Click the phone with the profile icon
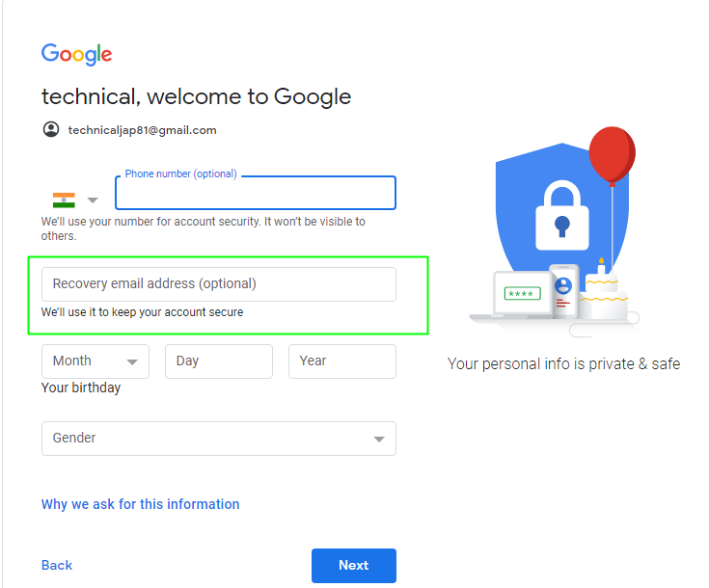The height and width of the screenshot is (588, 709). tap(564, 291)
